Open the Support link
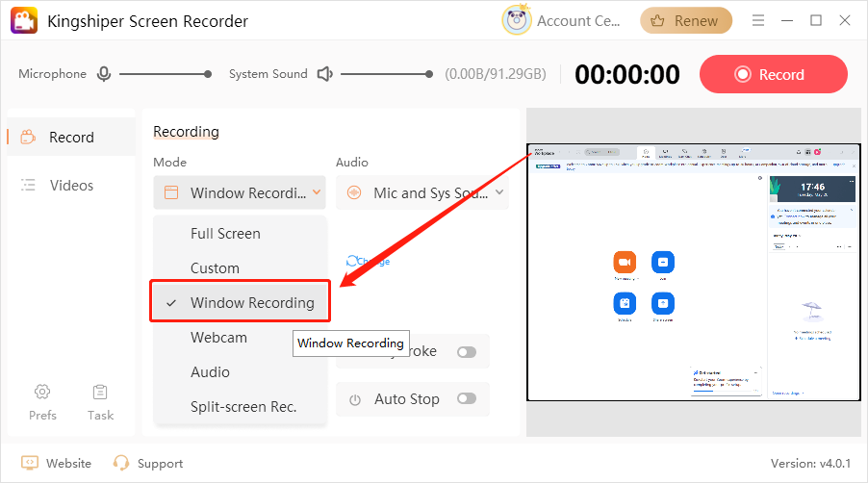 (x=148, y=463)
